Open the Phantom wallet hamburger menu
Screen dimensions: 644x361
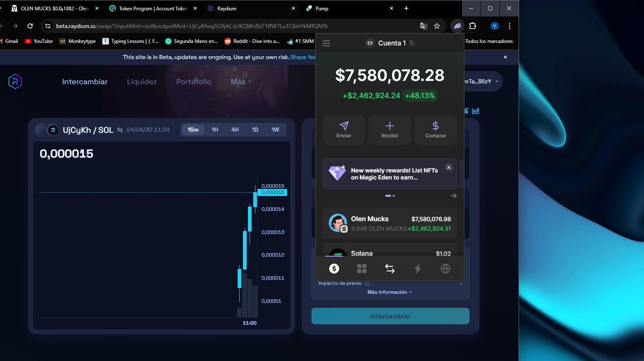(x=326, y=43)
